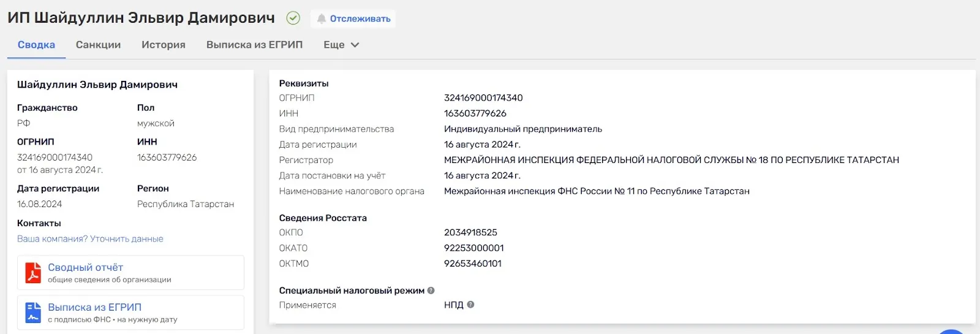This screenshot has width=980, height=334.
Task: Click the НПД tax regime value
Action: pyautogui.click(x=454, y=305)
